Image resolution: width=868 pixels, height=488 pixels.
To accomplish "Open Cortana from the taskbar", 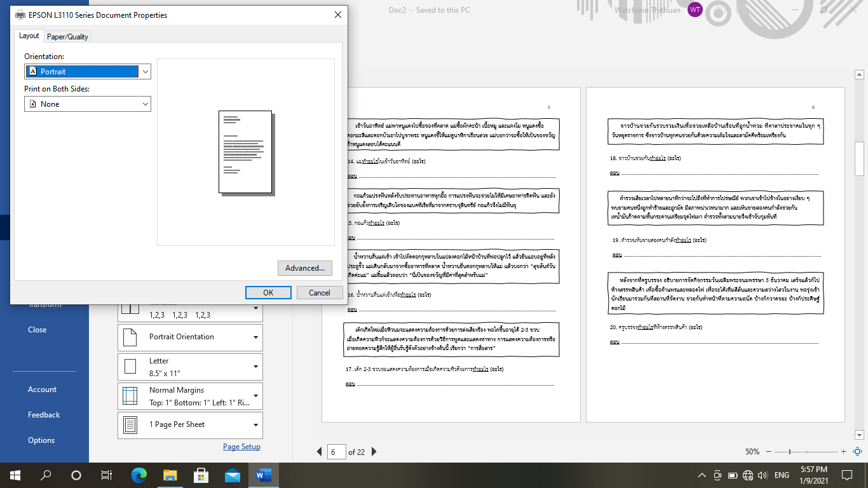I will pyautogui.click(x=76, y=475).
